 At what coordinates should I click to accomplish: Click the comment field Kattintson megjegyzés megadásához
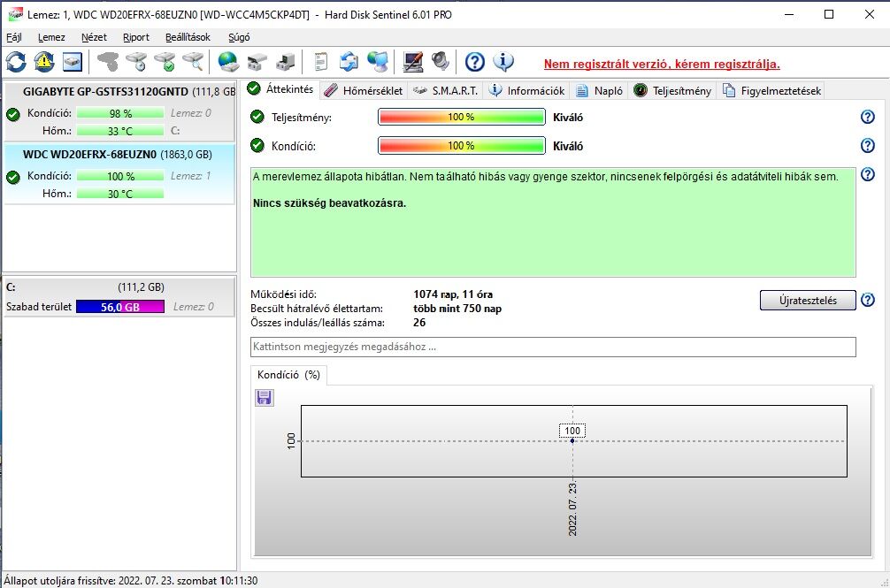tap(553, 347)
